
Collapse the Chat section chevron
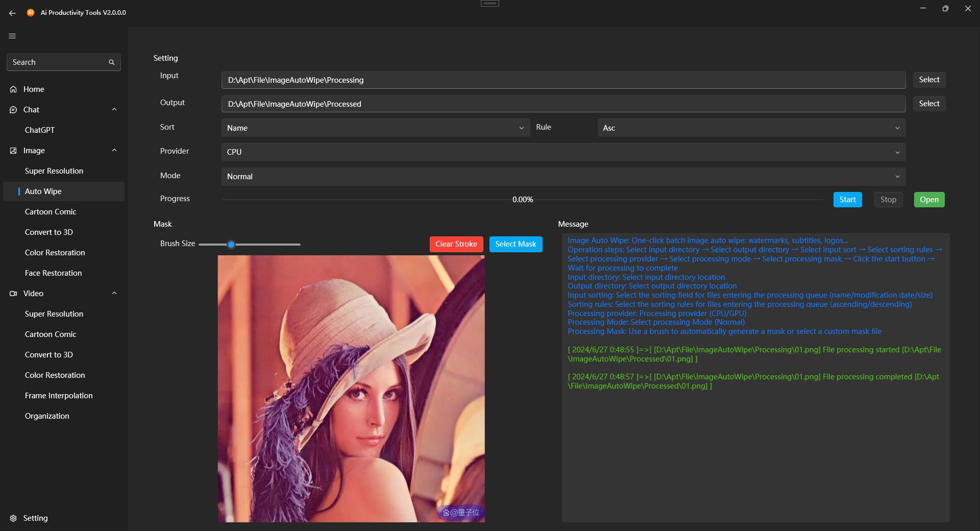(114, 109)
